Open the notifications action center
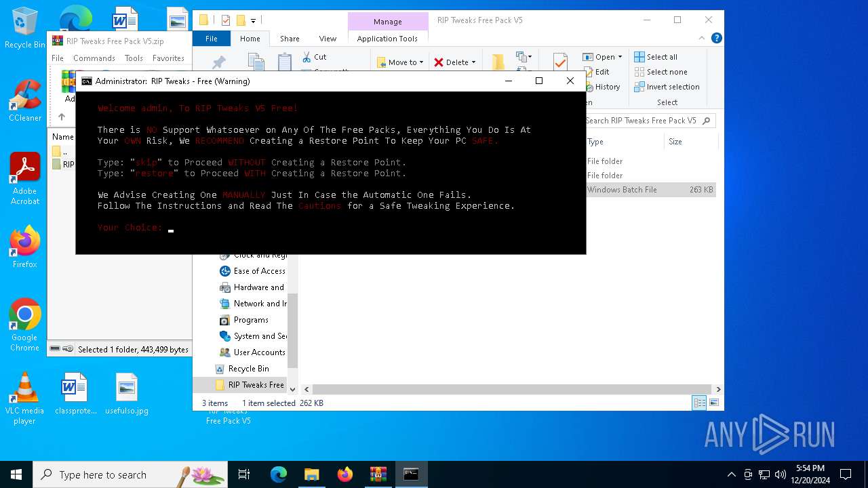Screen dimensions: 868x488 click(x=846, y=474)
